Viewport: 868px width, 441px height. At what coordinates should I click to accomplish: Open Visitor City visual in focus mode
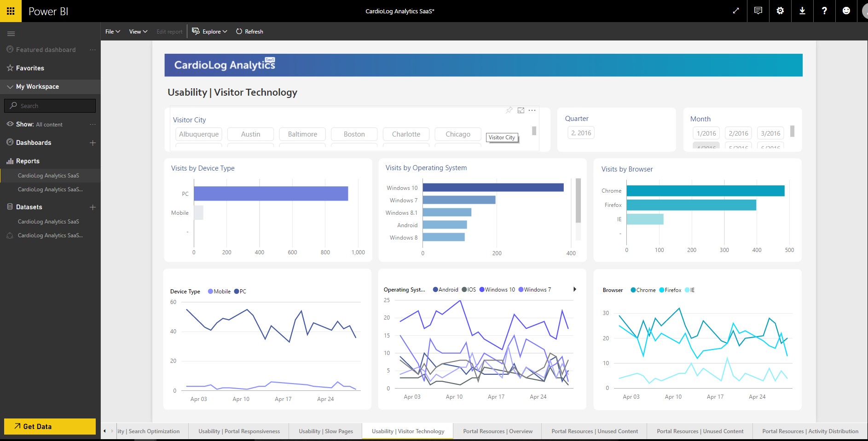[x=521, y=110]
